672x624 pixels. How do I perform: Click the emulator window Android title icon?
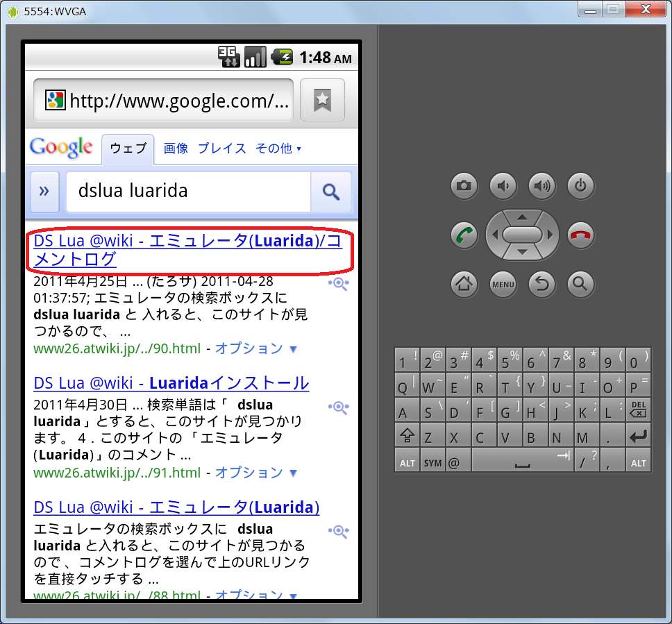tap(13, 12)
